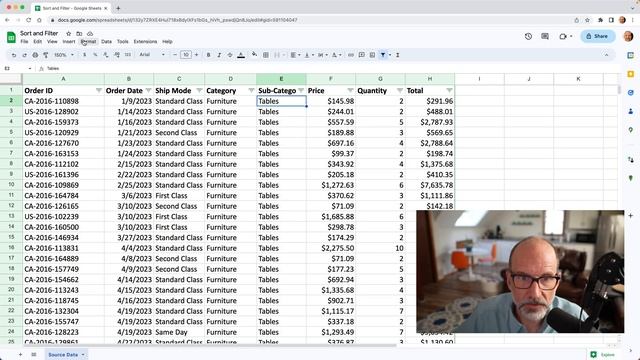Click the Functions sigma icon
Viewport: 640px width, 360px height.
(398, 55)
